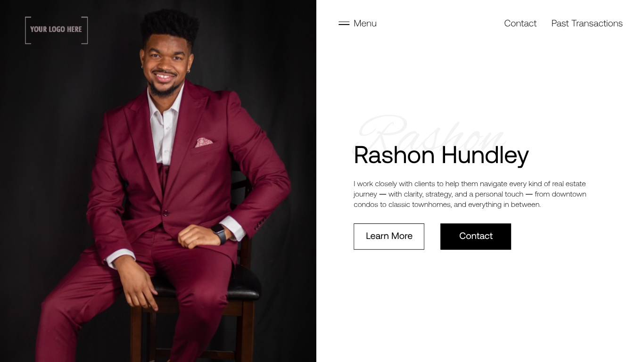Image resolution: width=644 pixels, height=362 pixels.
Task: Click the smartwatch on the man's wrist
Action: pos(218,233)
